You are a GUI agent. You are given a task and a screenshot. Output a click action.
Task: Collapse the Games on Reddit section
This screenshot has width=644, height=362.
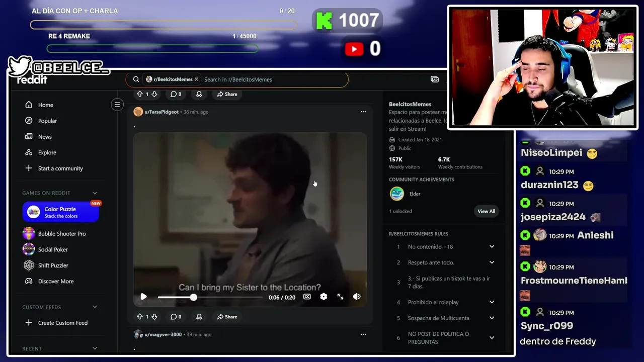click(x=95, y=193)
